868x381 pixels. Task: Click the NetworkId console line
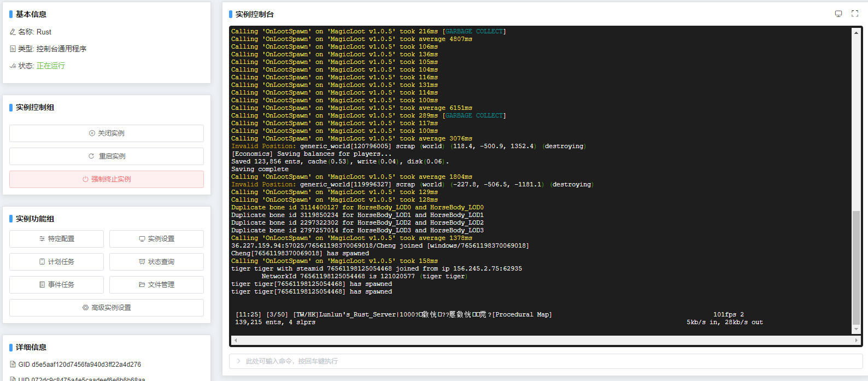click(363, 277)
